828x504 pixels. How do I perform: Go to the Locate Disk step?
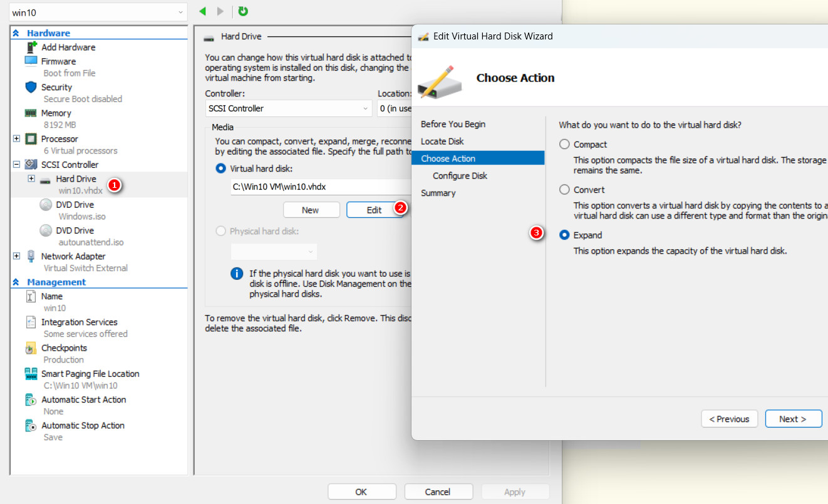(x=442, y=141)
